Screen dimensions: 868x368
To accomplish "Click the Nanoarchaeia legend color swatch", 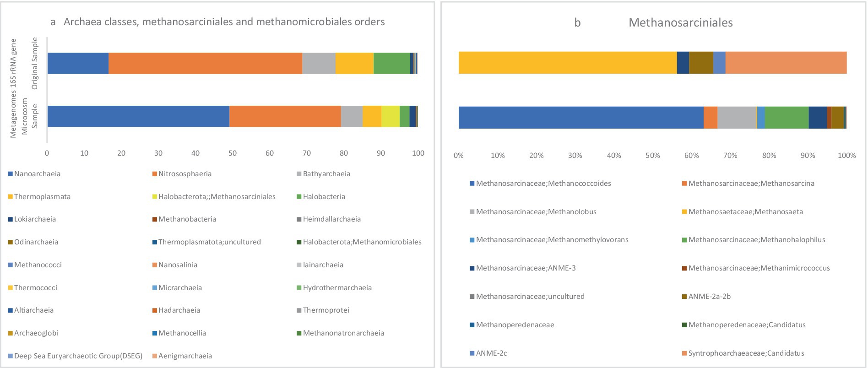I will [11, 174].
